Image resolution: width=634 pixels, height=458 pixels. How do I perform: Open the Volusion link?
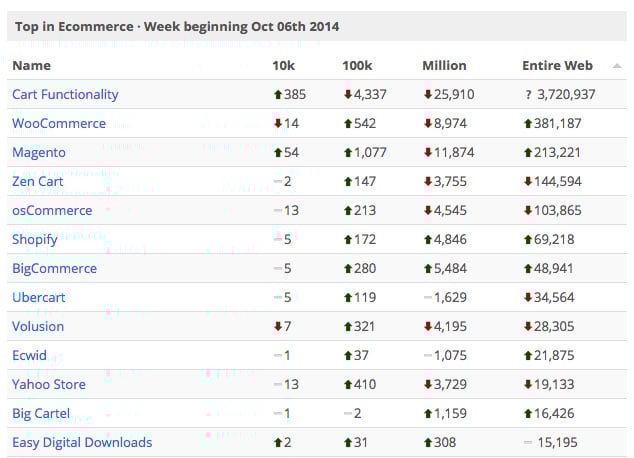click(x=38, y=327)
